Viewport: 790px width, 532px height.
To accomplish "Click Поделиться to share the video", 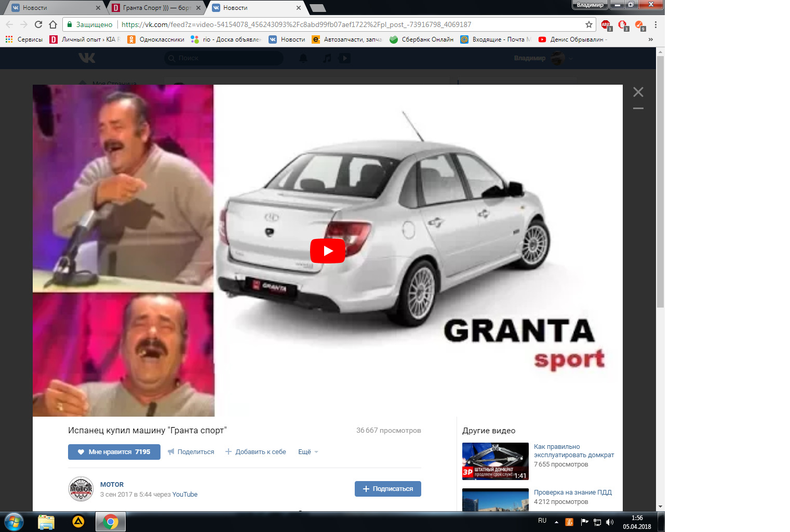I will click(191, 452).
